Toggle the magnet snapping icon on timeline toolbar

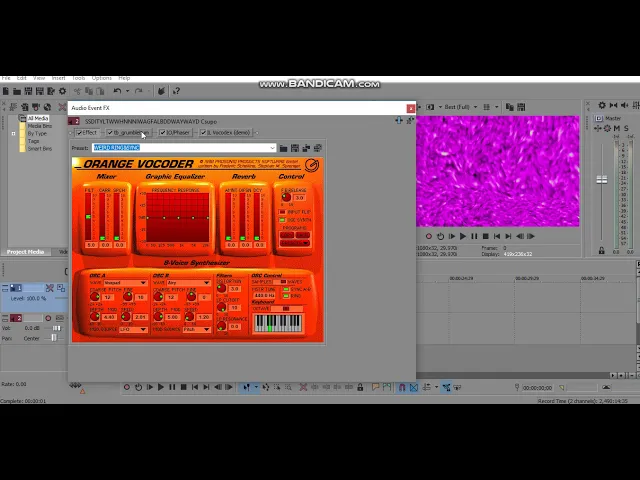click(402, 387)
